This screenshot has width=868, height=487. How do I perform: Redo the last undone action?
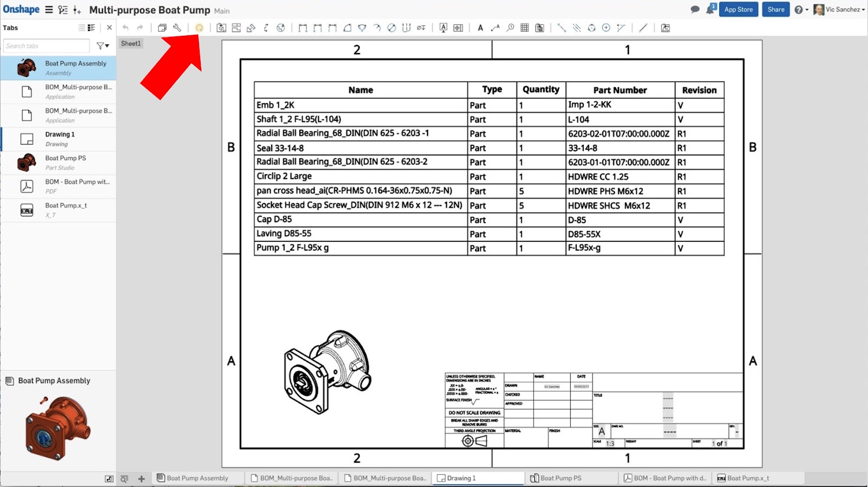pos(140,28)
